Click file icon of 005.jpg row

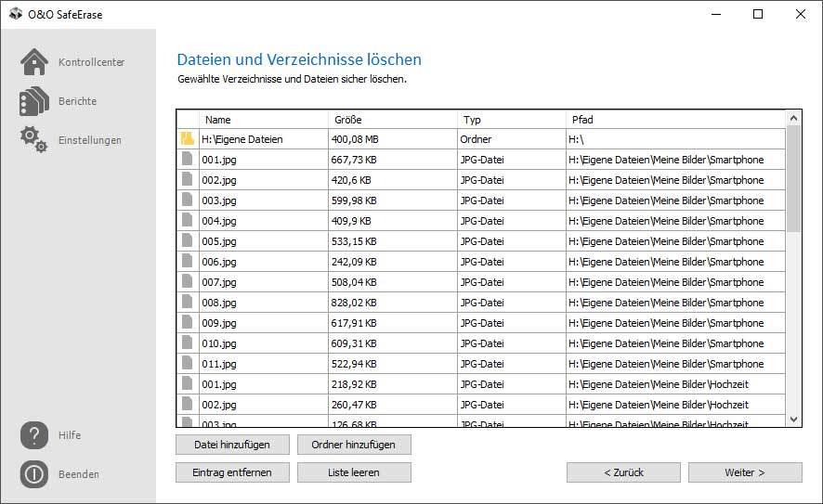click(x=188, y=240)
